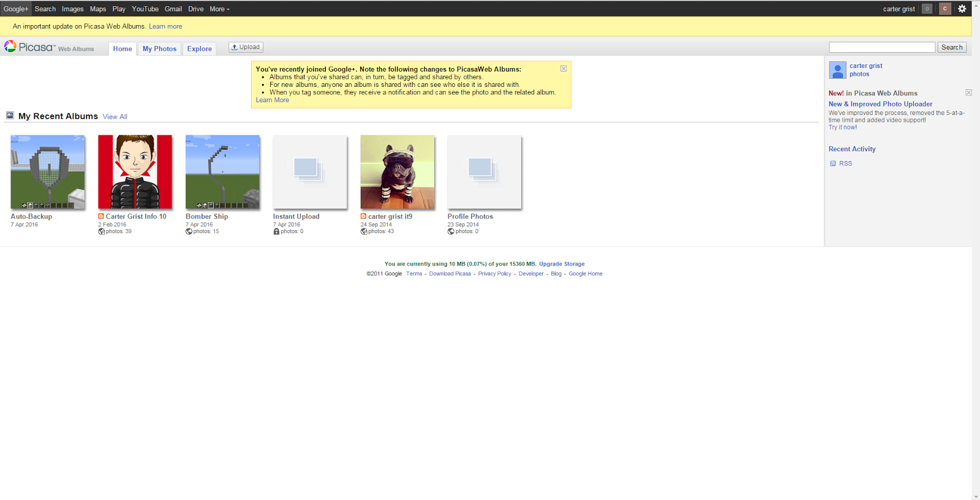
Task: Click the Blogger icon beside carter grist it9
Action: coord(363,216)
